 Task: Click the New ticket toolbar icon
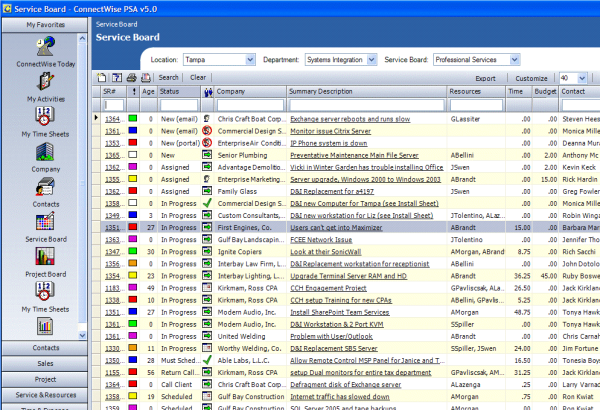[x=102, y=78]
